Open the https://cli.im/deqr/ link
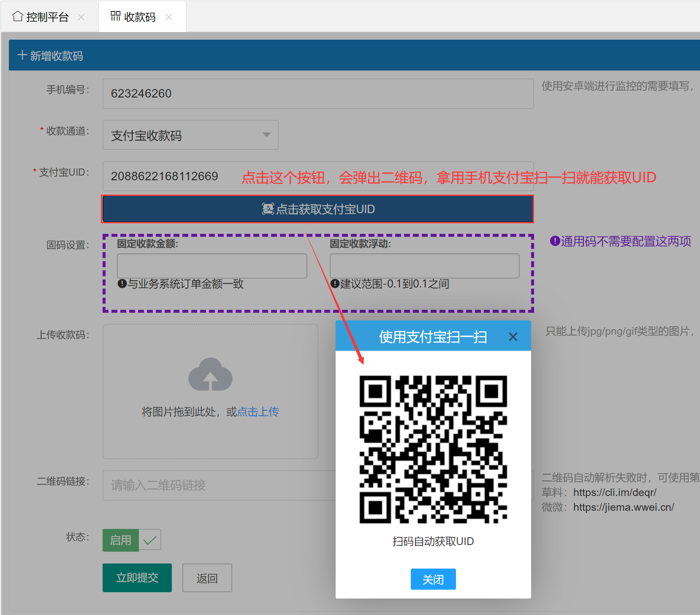This screenshot has width=700, height=615. [x=615, y=492]
